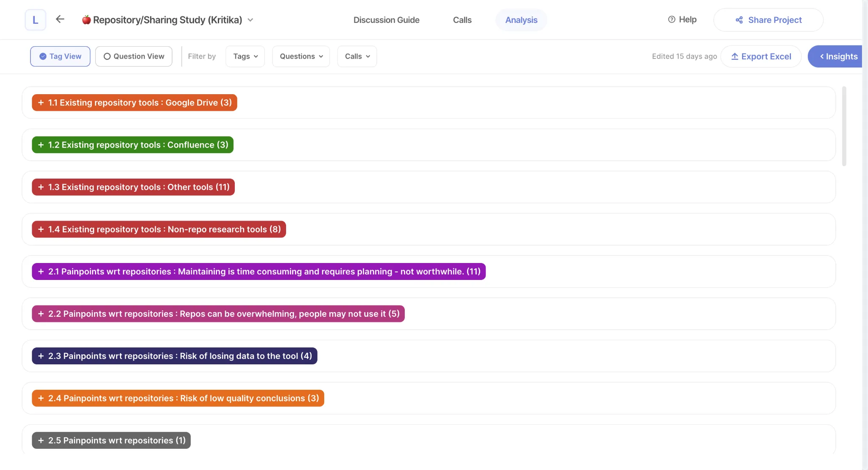Screen dimensions: 868x470
Task: Click the Help question mark icon
Action: [672, 20]
